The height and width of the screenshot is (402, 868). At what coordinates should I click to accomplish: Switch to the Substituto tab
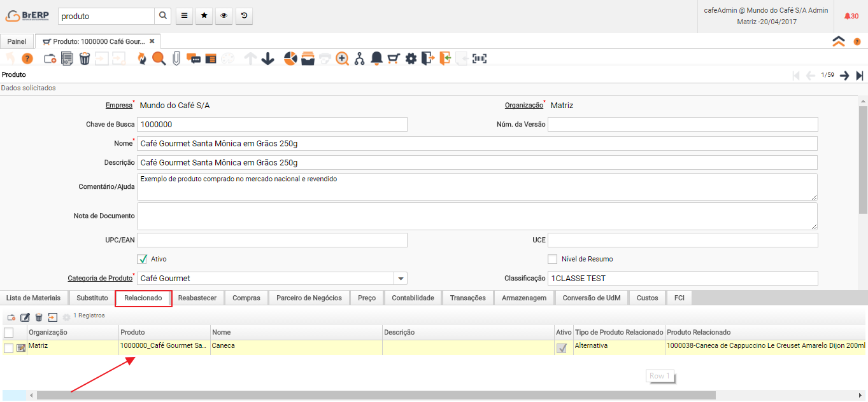tap(92, 298)
